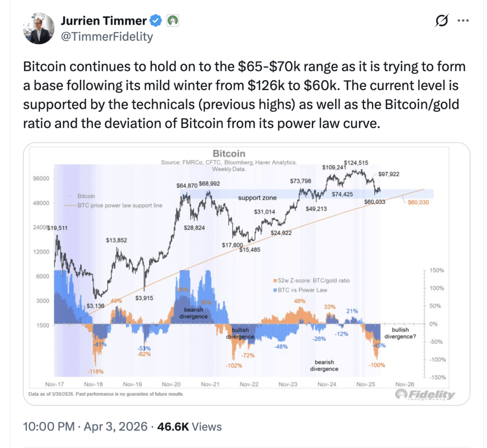The image size is (487, 448).
Task: Click the "Bitcoin" chart title
Action: (229, 153)
